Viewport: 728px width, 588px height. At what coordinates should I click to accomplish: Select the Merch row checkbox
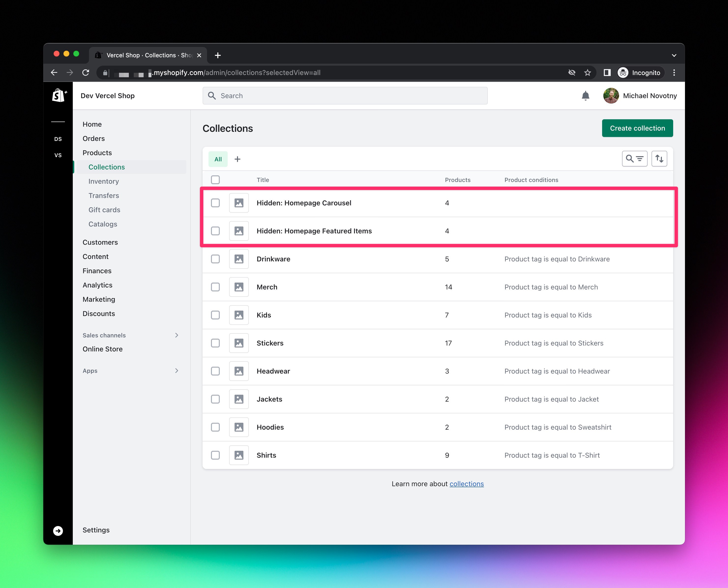[x=215, y=287]
